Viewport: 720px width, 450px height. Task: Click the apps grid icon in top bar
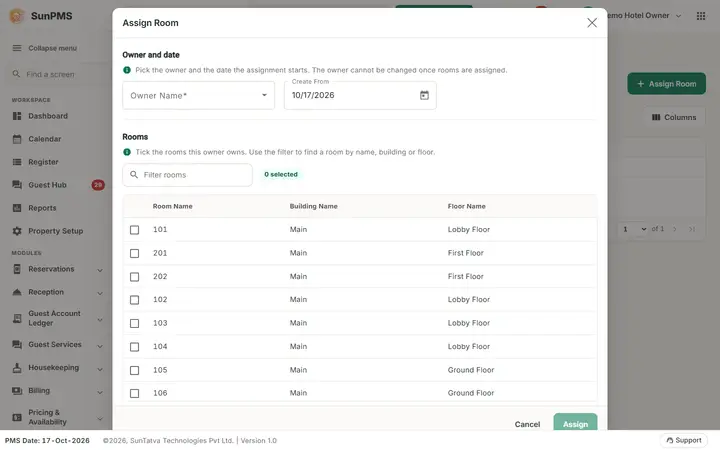[x=701, y=16]
